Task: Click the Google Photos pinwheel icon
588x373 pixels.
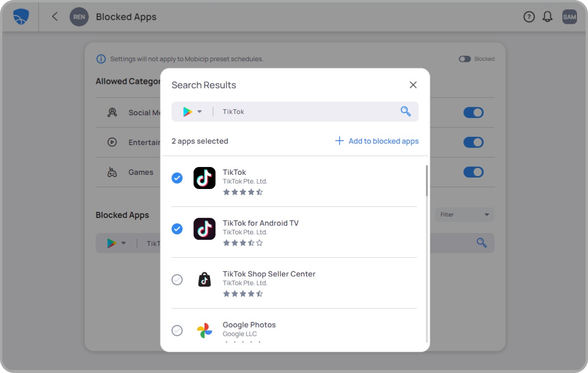Action: (204, 330)
